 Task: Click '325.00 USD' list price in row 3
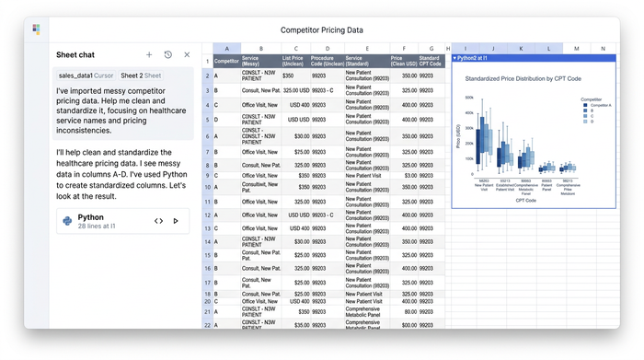click(295, 90)
